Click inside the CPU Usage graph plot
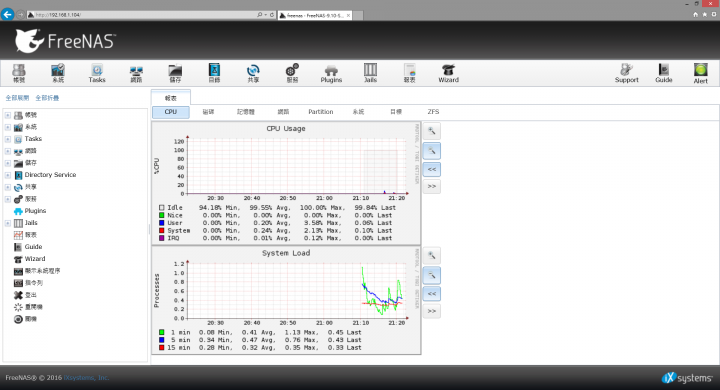The height and width of the screenshot is (390, 720). pyautogui.click(x=297, y=167)
